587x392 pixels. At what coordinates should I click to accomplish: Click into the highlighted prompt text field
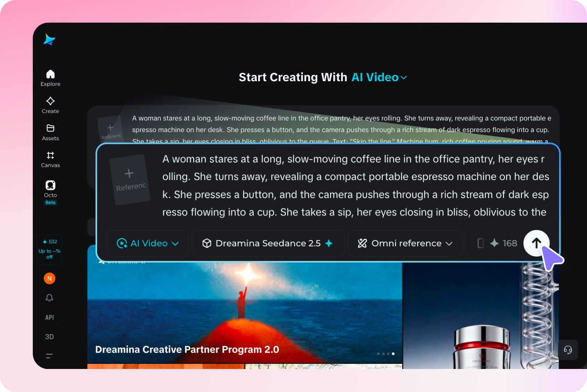coord(356,186)
